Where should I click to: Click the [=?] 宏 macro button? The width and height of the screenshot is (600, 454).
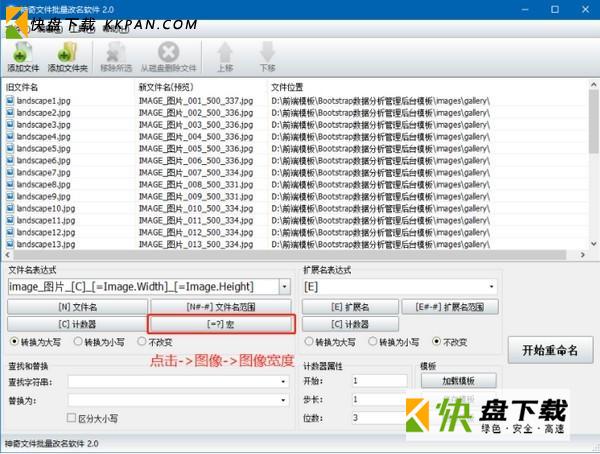[221, 324]
